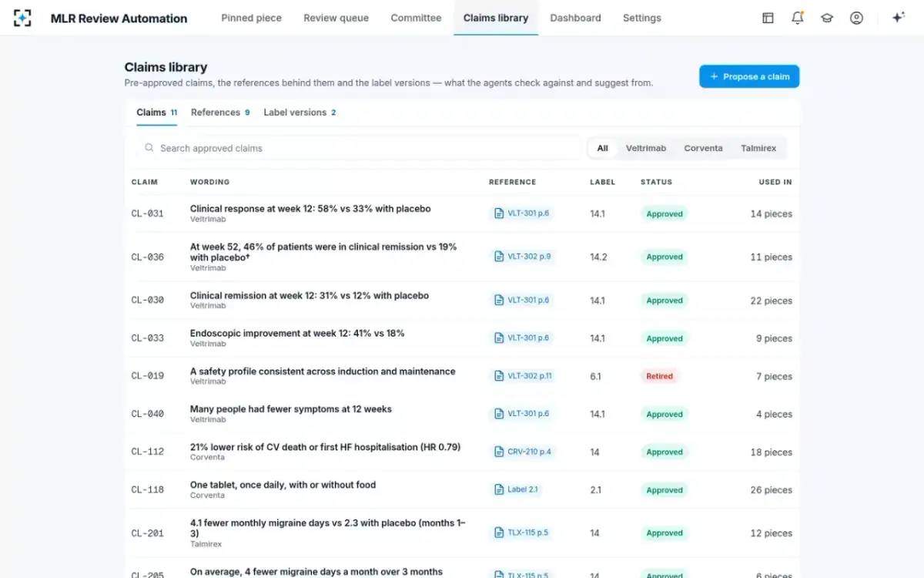Click "22 pieces" usage count
Viewport: 924px width, 578px height.
[x=772, y=301]
